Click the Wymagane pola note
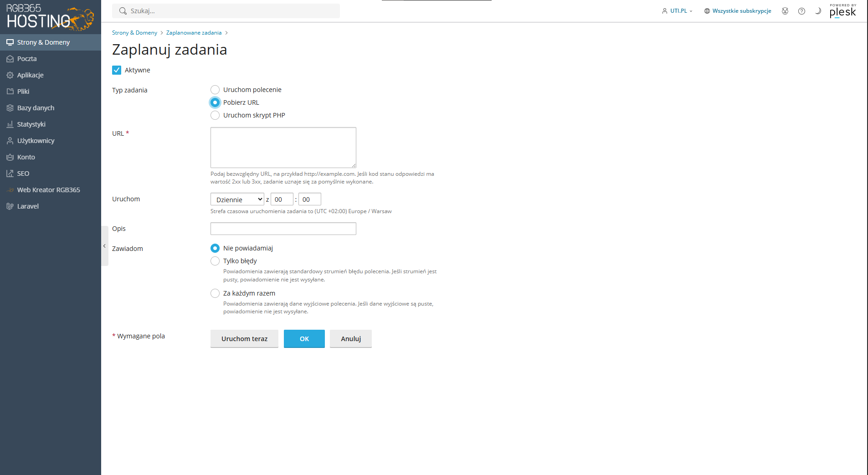Image resolution: width=868 pixels, height=475 pixels. coord(139,336)
